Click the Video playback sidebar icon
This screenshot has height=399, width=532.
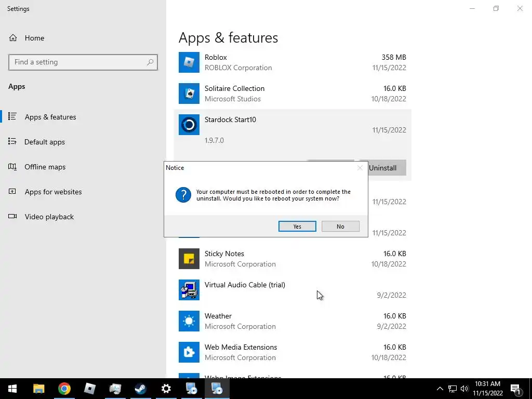click(x=12, y=217)
